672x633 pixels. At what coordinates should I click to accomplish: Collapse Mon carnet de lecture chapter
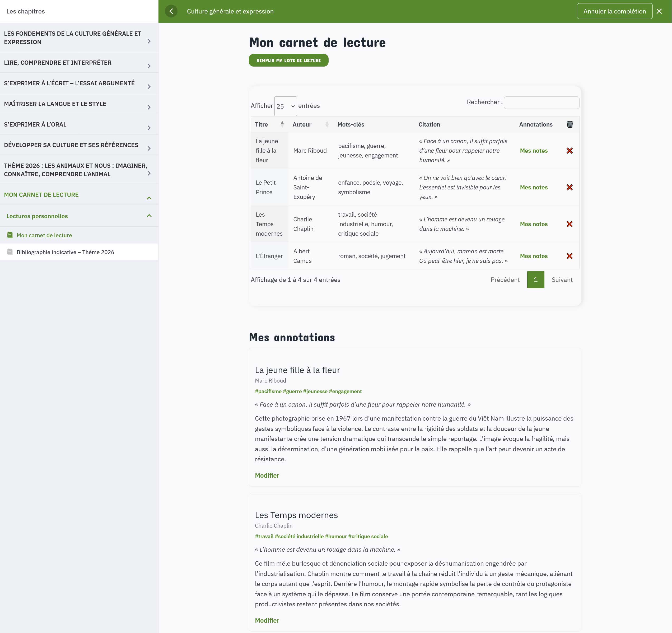tap(149, 198)
